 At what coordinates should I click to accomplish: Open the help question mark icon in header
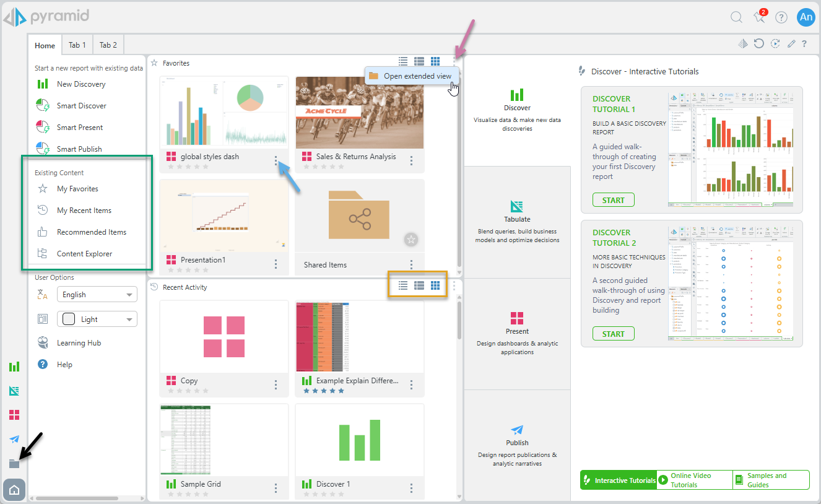point(781,17)
